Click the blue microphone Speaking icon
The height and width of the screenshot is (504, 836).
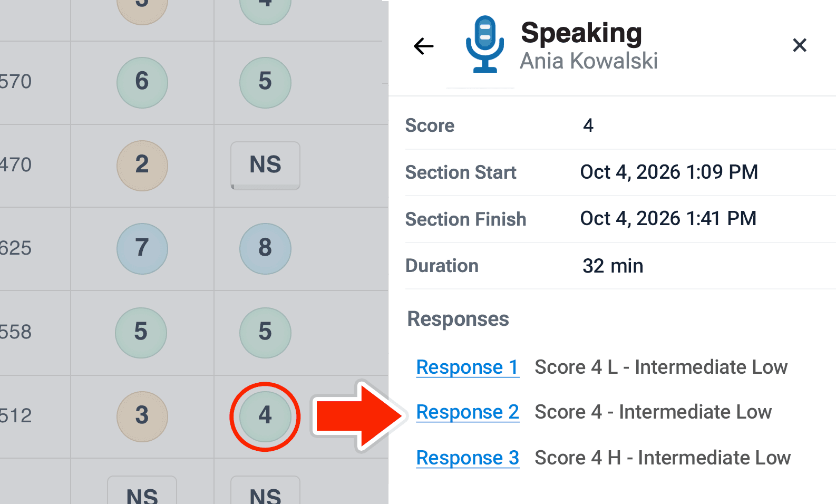pos(484,44)
